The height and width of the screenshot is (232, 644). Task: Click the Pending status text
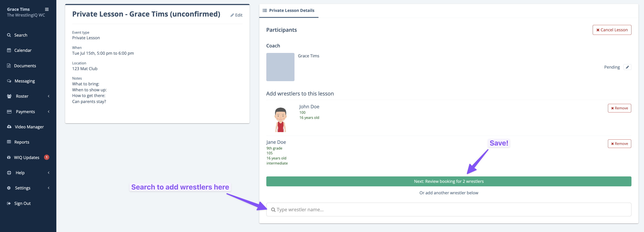[612, 67]
